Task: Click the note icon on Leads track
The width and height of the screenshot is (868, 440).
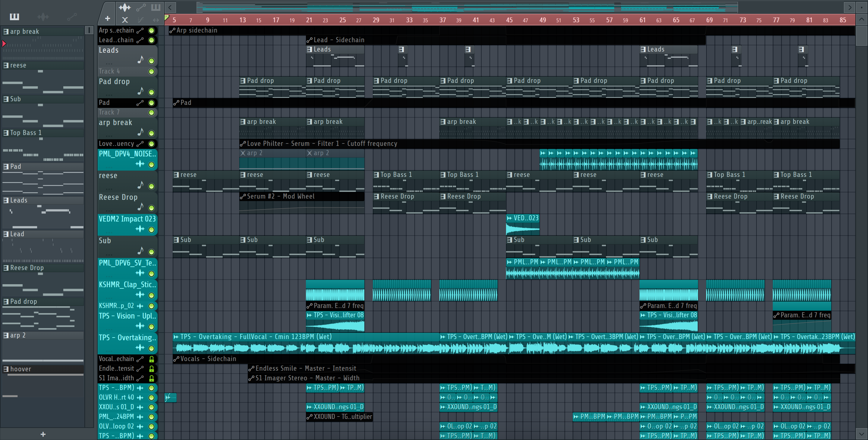Action: [140, 60]
